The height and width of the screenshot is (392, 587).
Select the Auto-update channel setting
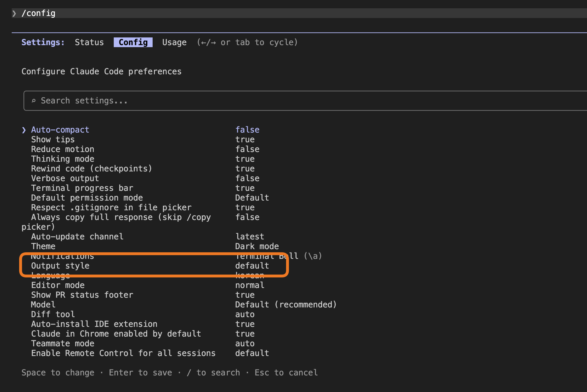pos(77,237)
